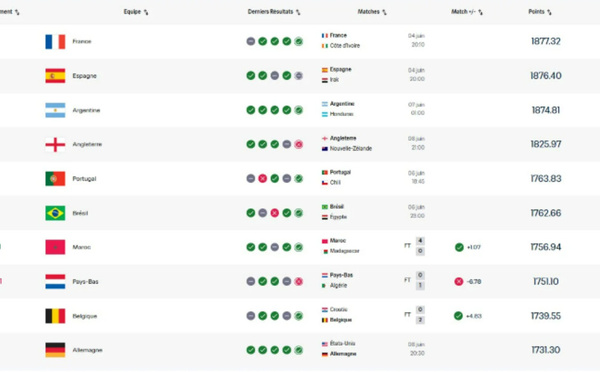Click the Pays-Bas team name
The width and height of the screenshot is (600, 372).
coord(85,282)
